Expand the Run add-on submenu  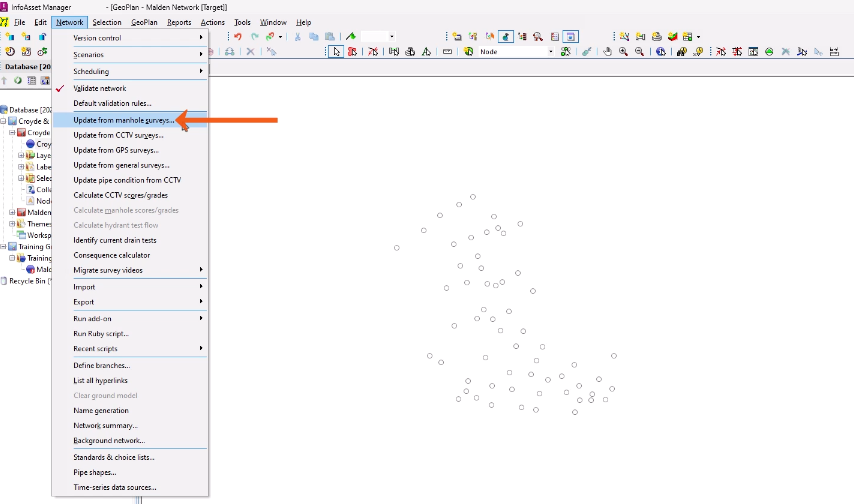[x=130, y=319]
